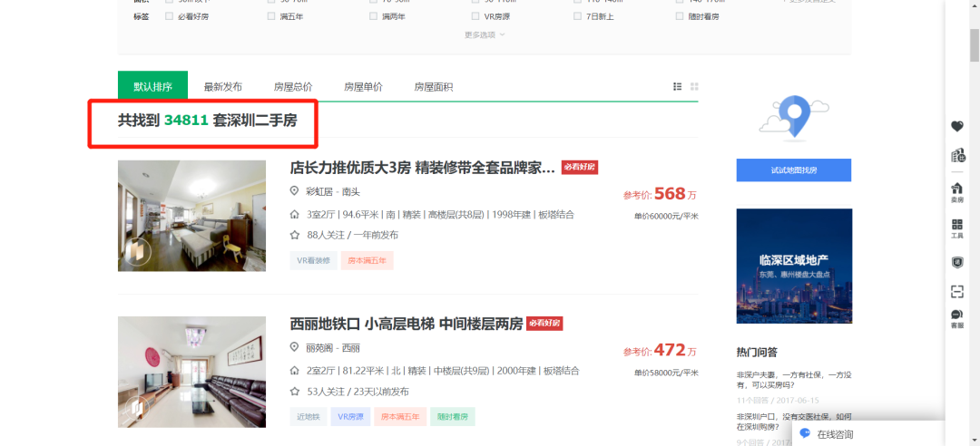980x446 pixels.
Task: Sort by 最新发布
Action: coord(222,87)
